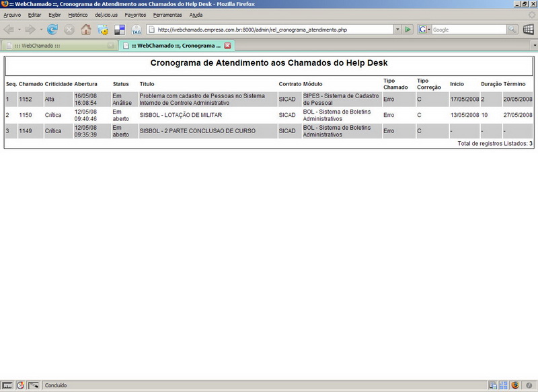Click the Home icon in toolbar
The image size is (538, 392).
pyautogui.click(x=86, y=30)
